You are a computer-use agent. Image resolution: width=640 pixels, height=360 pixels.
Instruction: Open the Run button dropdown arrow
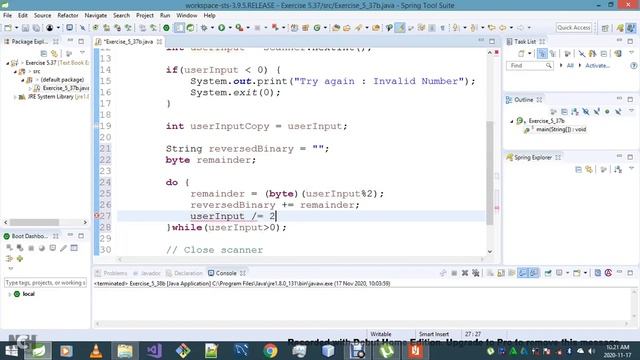230,28
